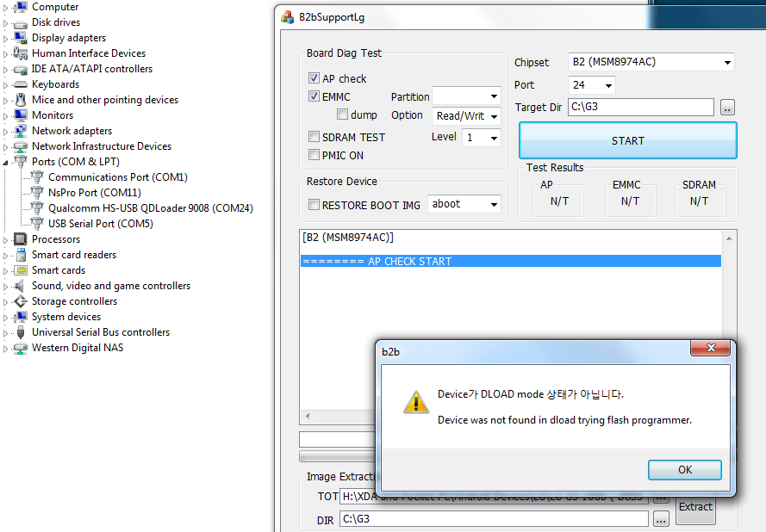The height and width of the screenshot is (532, 766).
Task: Click the Storage controllers icon
Action: point(21,301)
